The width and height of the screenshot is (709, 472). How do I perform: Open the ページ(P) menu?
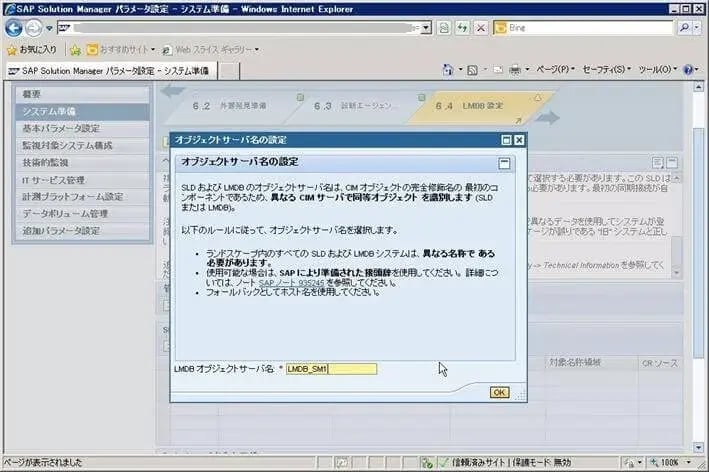tap(555, 70)
